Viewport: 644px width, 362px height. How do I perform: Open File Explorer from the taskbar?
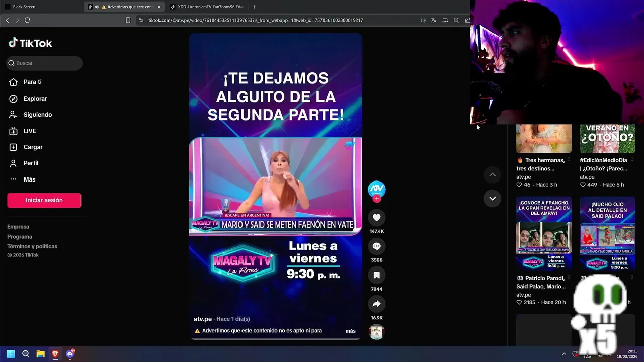tap(40, 354)
